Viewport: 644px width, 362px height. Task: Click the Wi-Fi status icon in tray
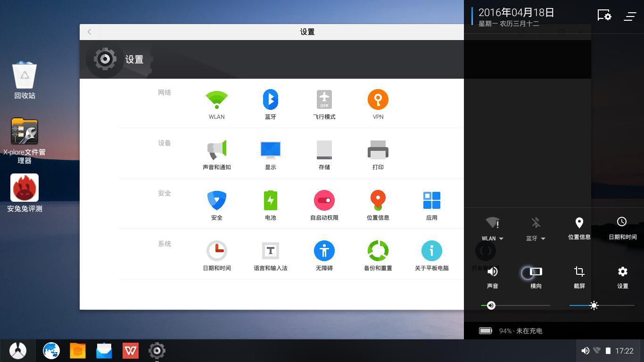597,351
